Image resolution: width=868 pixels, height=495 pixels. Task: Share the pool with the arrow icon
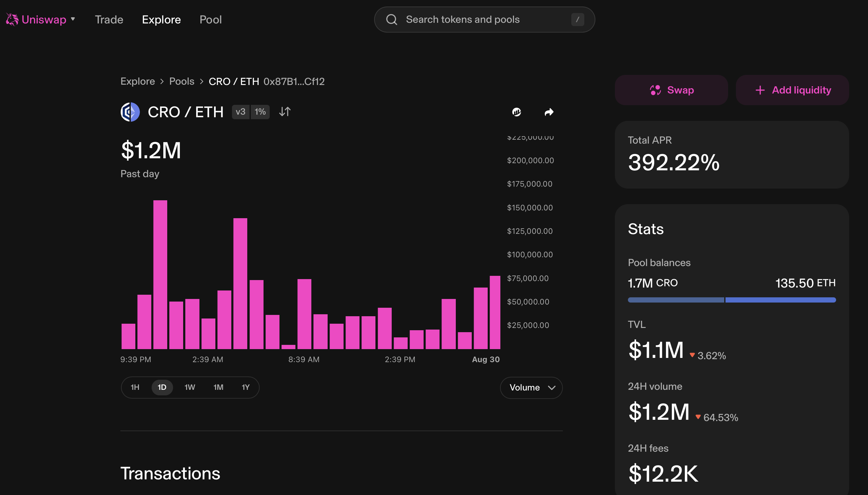point(549,112)
